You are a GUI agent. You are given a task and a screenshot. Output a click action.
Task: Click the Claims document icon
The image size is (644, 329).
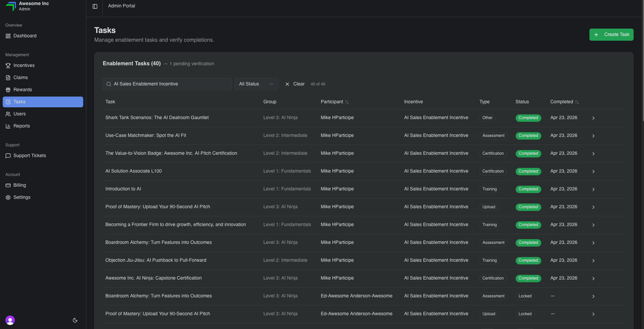point(8,78)
